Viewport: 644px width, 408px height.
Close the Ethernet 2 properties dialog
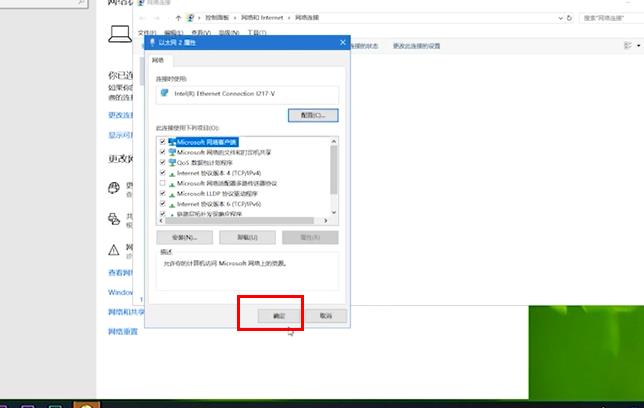[343, 42]
